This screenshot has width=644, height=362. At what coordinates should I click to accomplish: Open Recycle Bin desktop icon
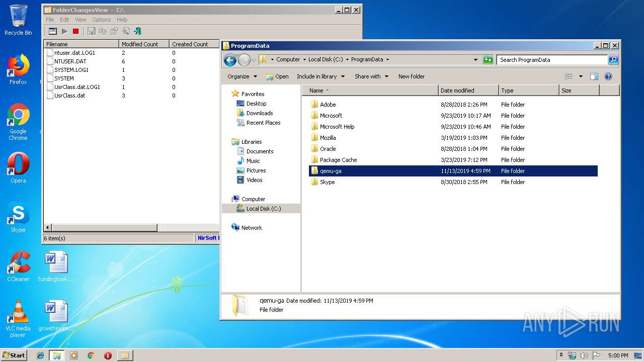click(x=18, y=20)
